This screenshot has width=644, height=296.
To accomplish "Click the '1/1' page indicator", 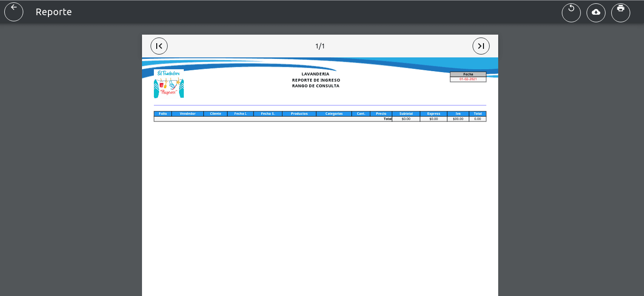I will pos(320,46).
